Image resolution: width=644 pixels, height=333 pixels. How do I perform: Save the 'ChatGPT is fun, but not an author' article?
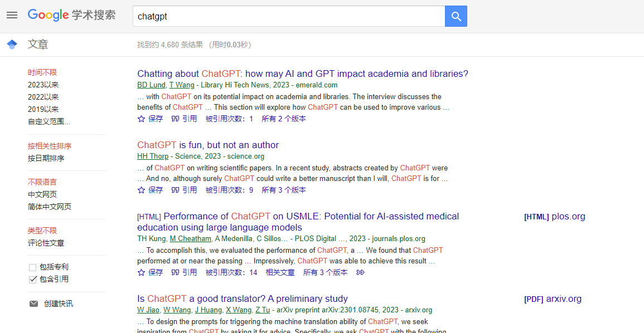150,189
